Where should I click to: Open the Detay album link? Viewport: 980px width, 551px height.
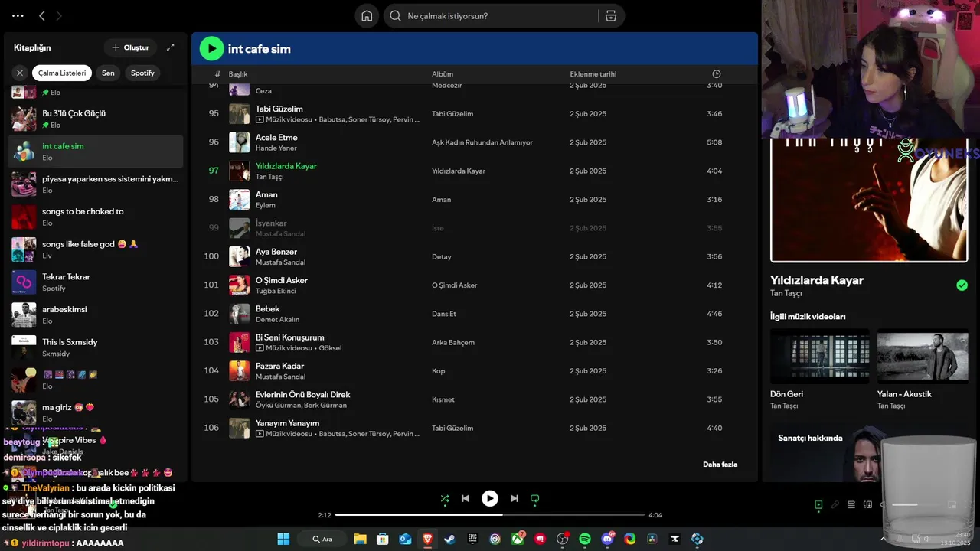(x=442, y=257)
